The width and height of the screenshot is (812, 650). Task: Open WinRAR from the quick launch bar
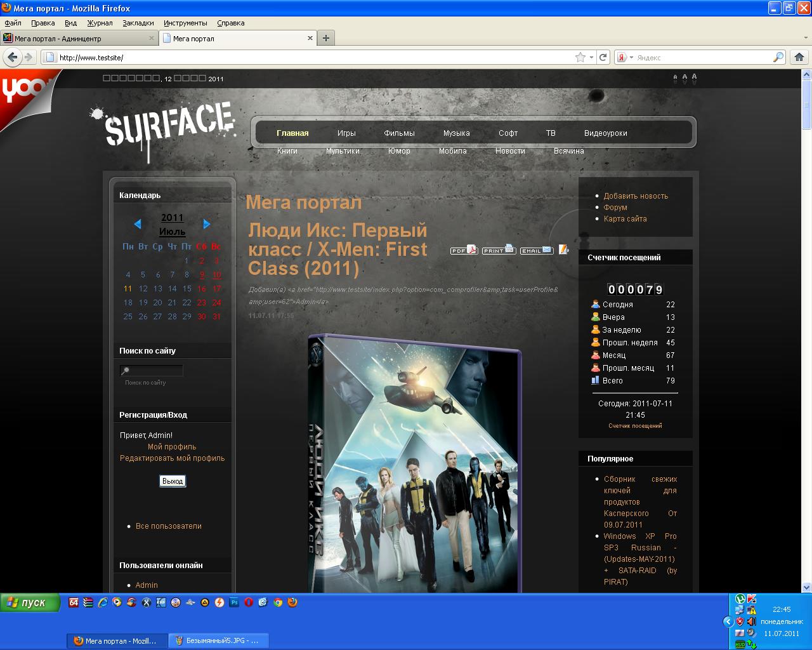[x=88, y=602]
